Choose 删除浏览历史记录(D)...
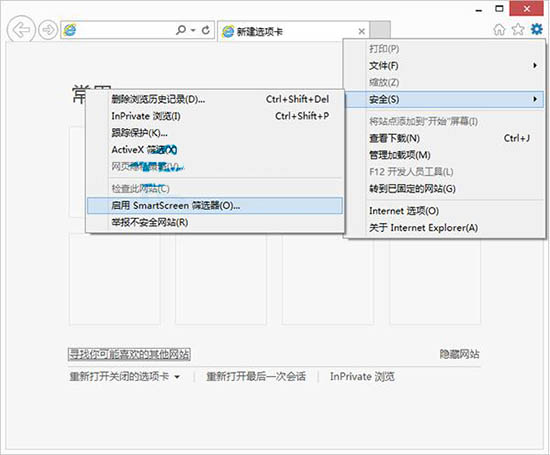The image size is (550, 455). [215, 99]
